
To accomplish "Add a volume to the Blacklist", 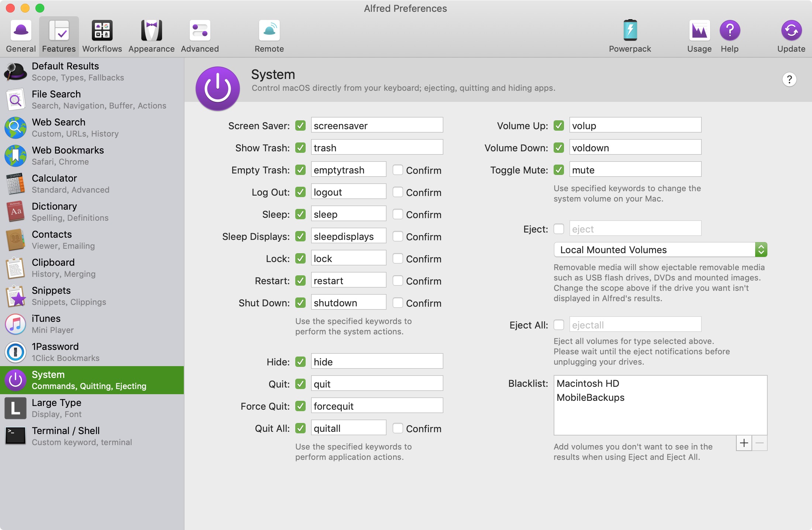I will tap(744, 443).
